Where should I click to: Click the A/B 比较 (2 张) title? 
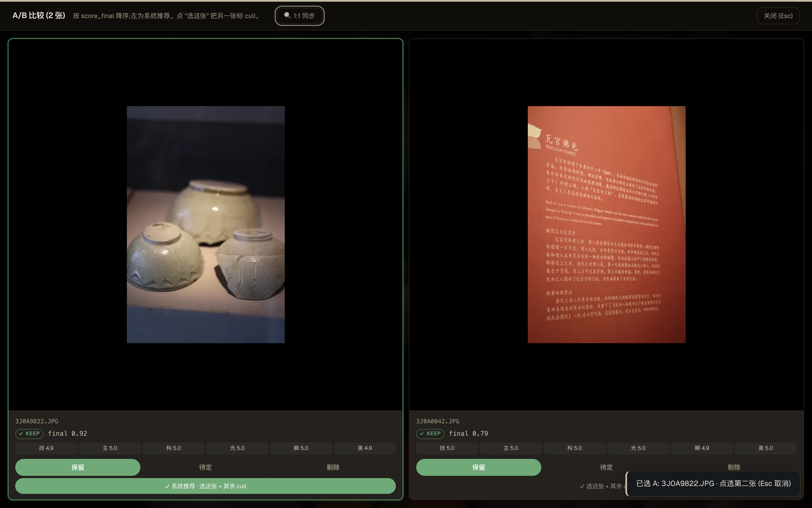[x=39, y=16]
